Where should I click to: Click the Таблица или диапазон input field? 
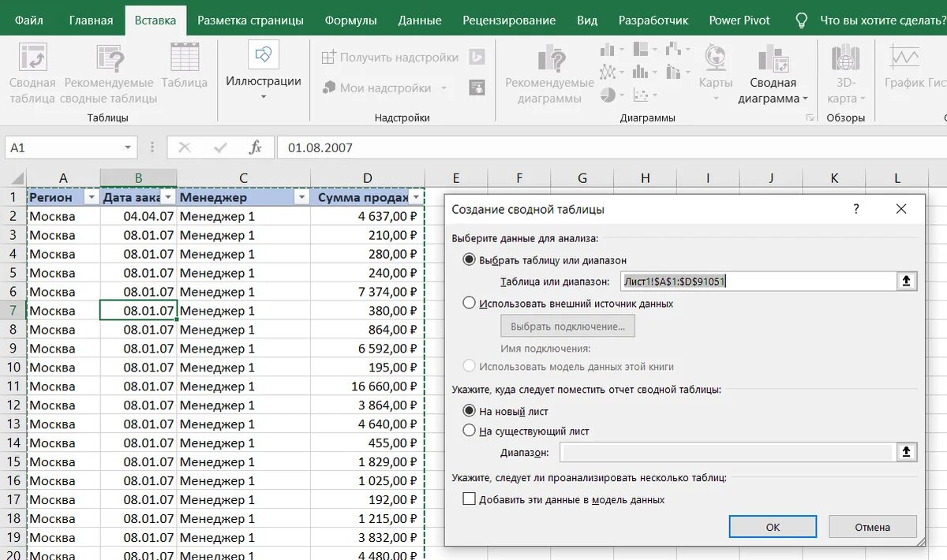pos(758,281)
